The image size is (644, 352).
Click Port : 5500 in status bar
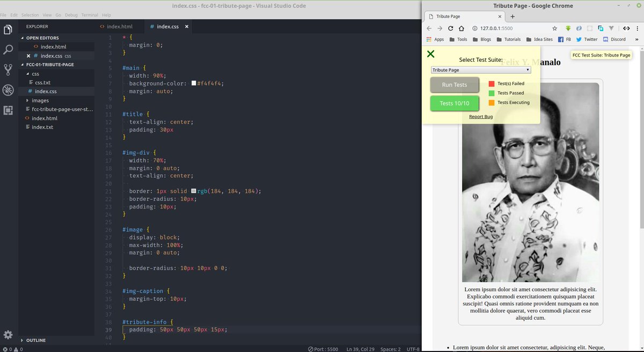click(x=323, y=349)
